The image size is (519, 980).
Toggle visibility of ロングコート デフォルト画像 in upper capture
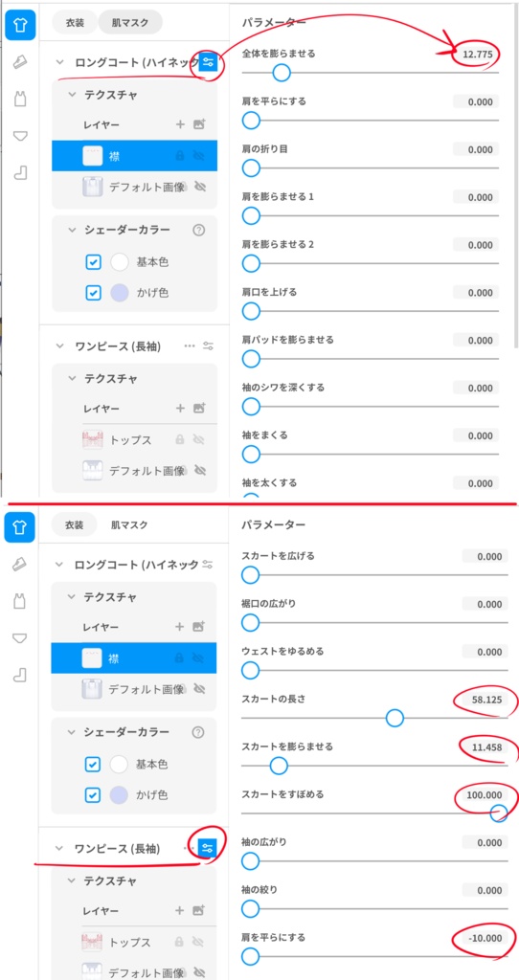point(200,187)
